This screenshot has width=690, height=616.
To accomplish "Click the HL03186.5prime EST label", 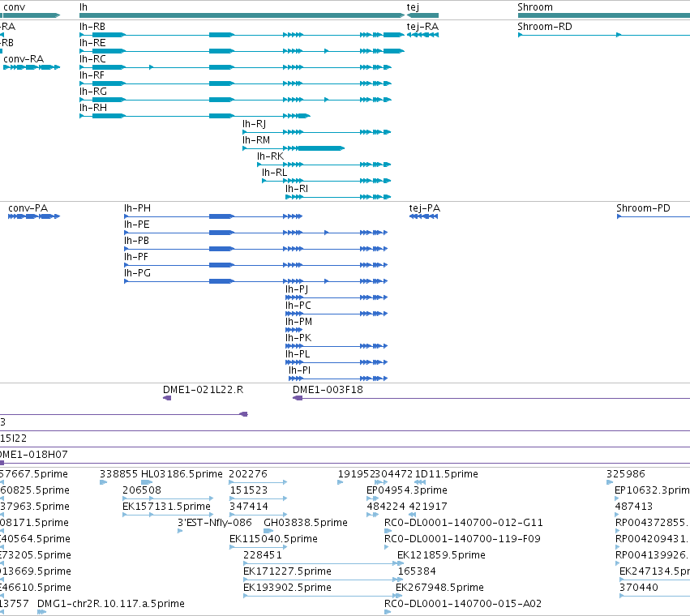I will 182,474.
